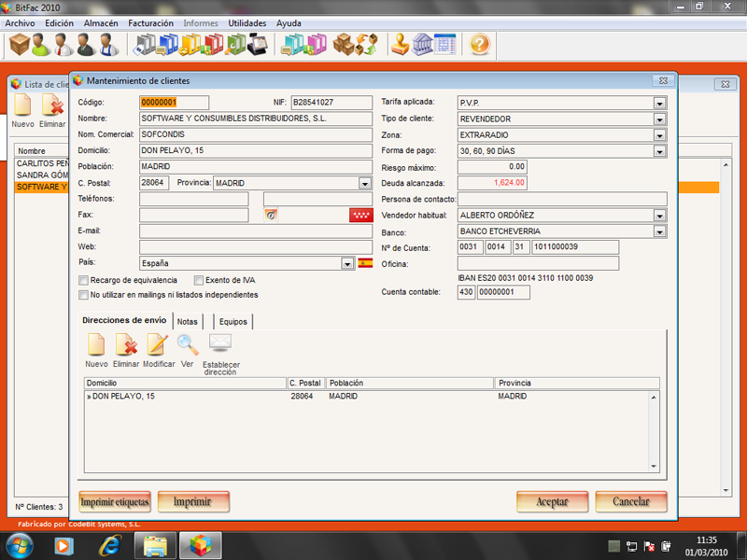Image resolution: width=747 pixels, height=560 pixels.
Task: Open the blue-apron person toolbar icon
Action: (x=108, y=44)
